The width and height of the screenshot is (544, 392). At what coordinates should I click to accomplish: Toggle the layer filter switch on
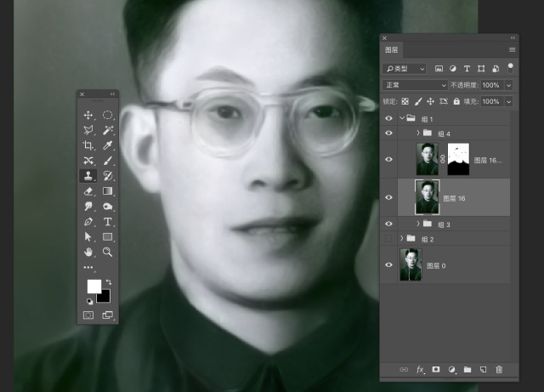click(x=510, y=66)
